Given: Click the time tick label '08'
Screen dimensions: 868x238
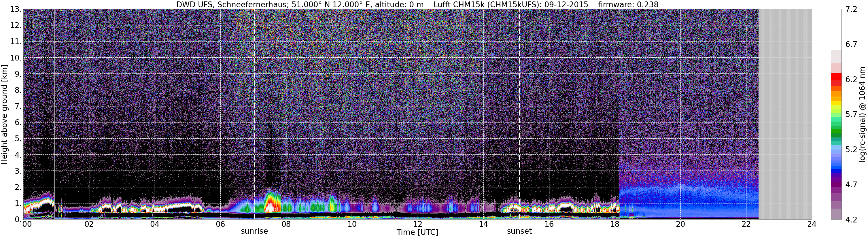Looking at the screenshot, I should (286, 224).
